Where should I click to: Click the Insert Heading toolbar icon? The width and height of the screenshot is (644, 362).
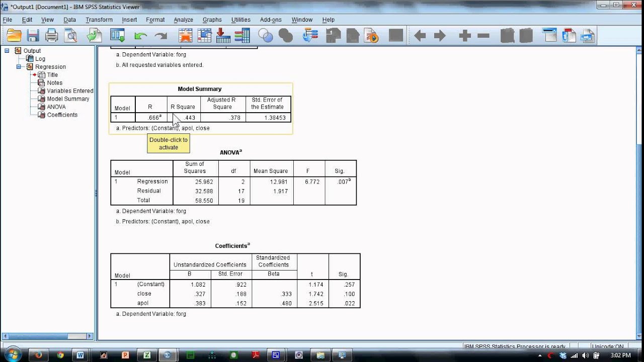[550, 36]
